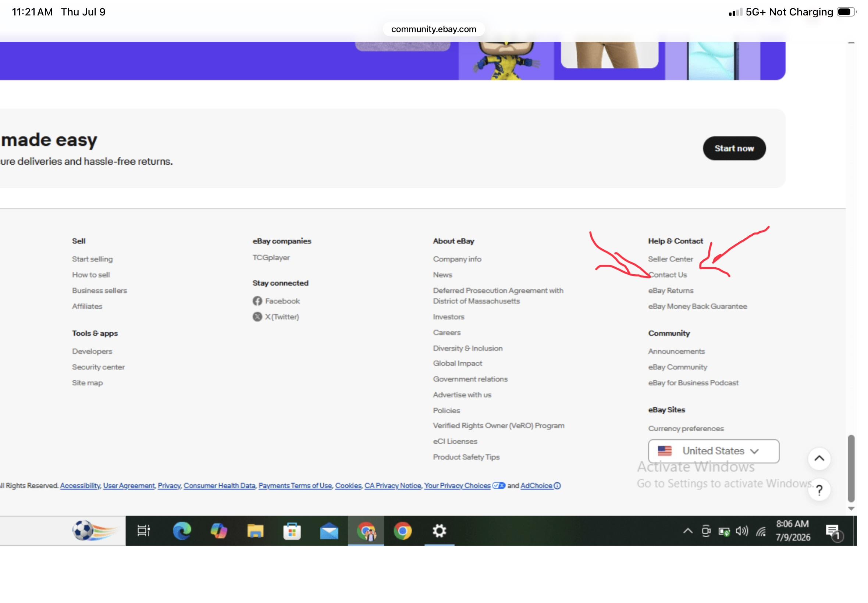The height and width of the screenshot is (603, 868).
Task: Open the Global Impact link
Action: (457, 364)
